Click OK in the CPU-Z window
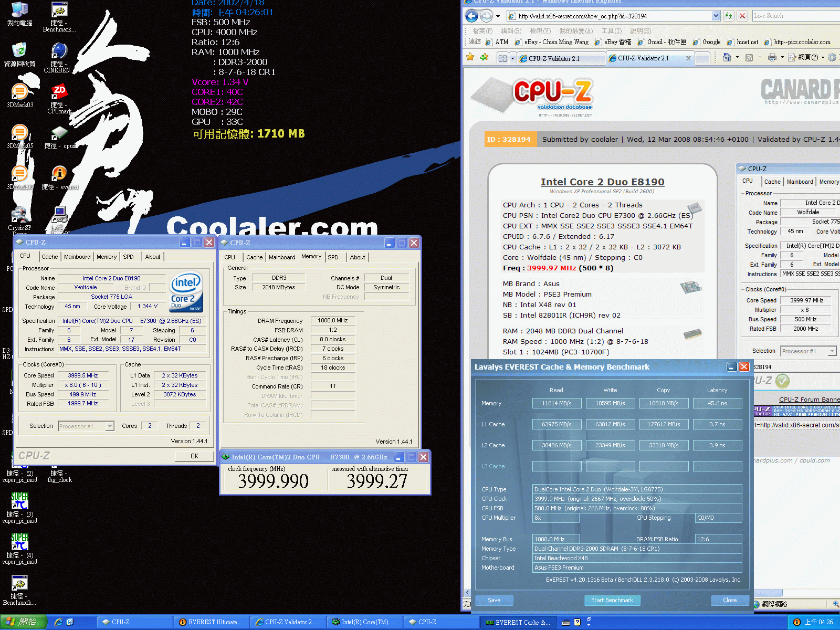Viewport: 840px width, 630px height. [194, 456]
